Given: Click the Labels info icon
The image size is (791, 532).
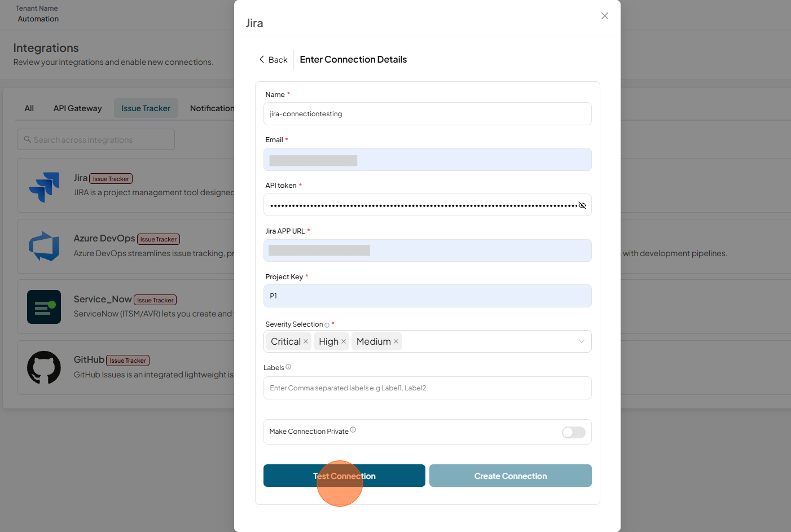Looking at the screenshot, I should [288, 367].
